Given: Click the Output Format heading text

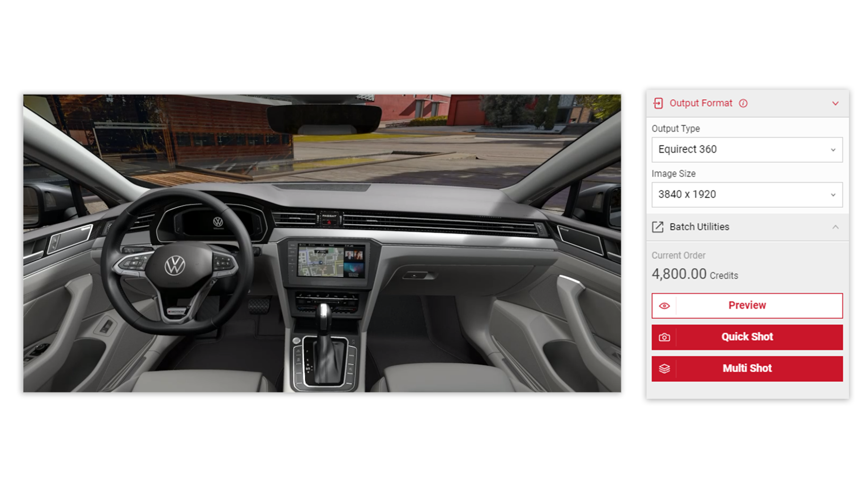Looking at the screenshot, I should pos(700,103).
